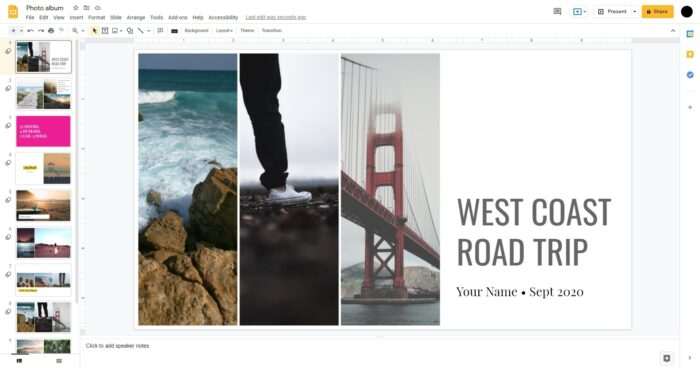This screenshot has height=368, width=700.
Task: Click the Undo arrow in toolbar
Action: pyautogui.click(x=30, y=31)
